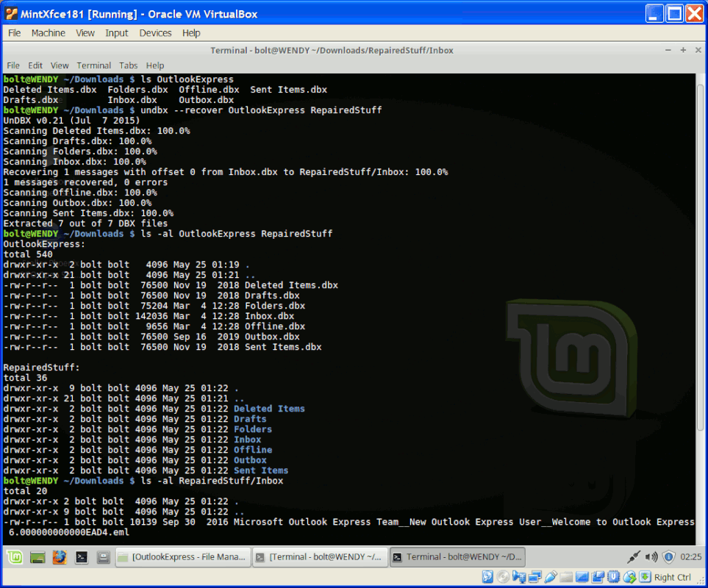Click the terminal window title text
This screenshot has width=708, height=588.
click(x=332, y=51)
